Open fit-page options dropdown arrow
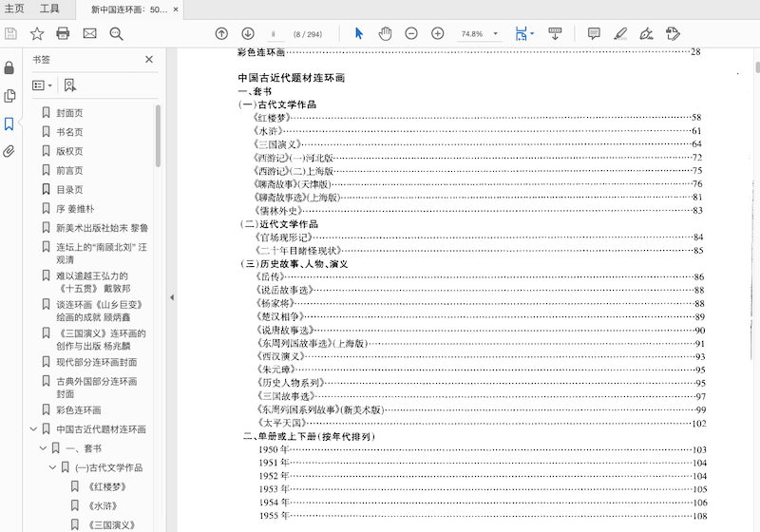This screenshot has height=532, width=760. 532,33
